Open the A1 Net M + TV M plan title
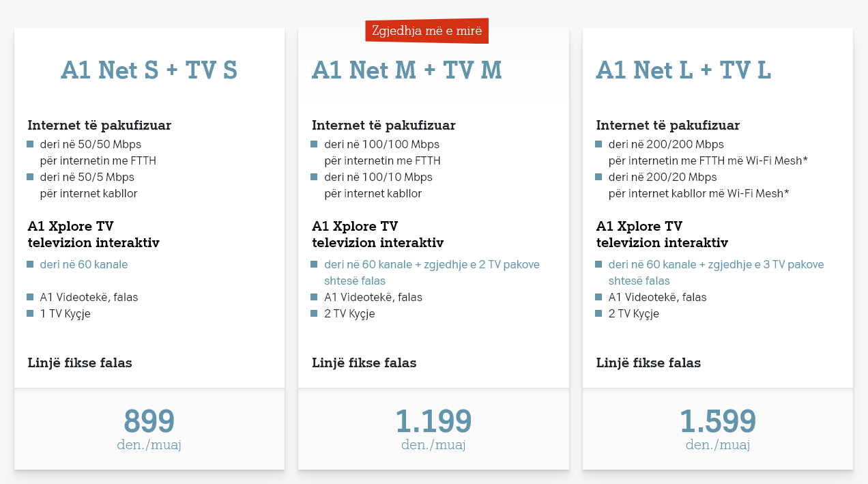Image resolution: width=868 pixels, height=484 pixels. [x=407, y=70]
